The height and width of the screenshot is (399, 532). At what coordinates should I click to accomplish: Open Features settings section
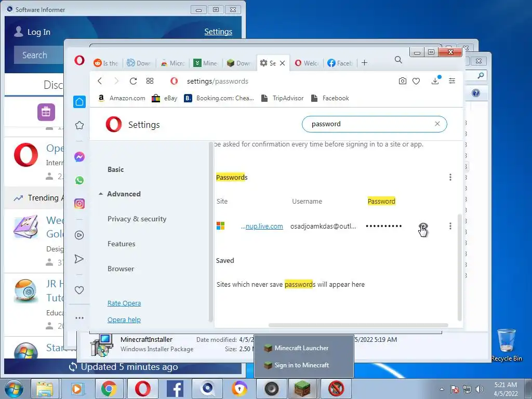[x=121, y=244]
